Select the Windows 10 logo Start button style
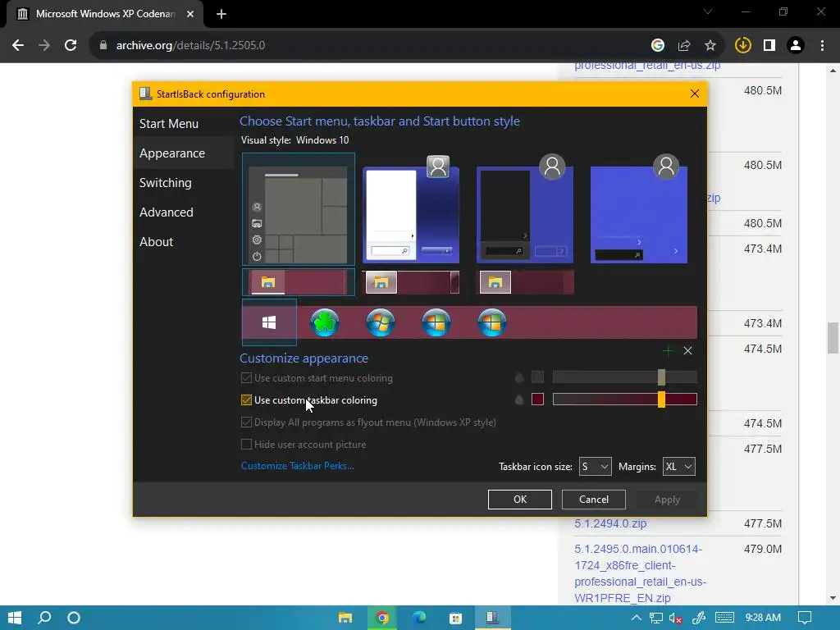Screen dimensions: 840x630 269,322
